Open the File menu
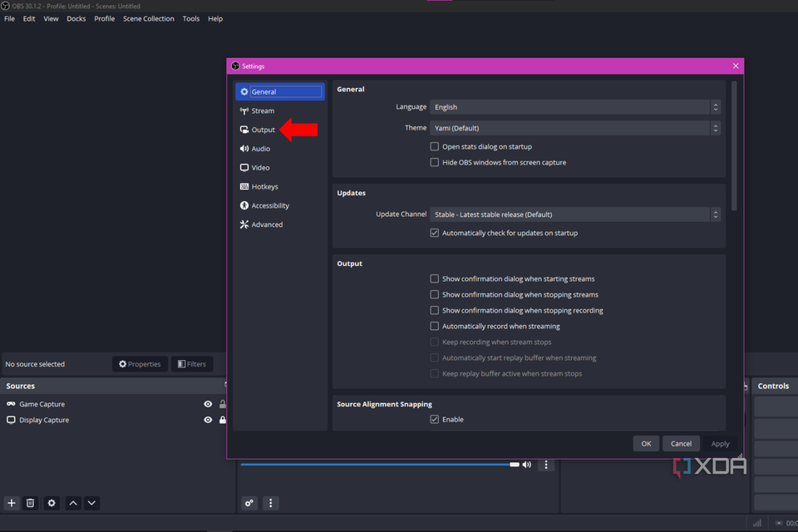 [10, 18]
